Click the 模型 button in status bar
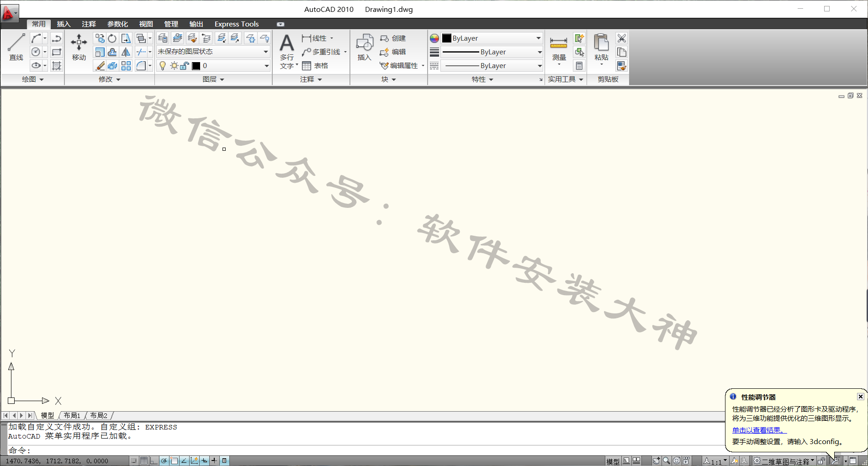The height and width of the screenshot is (466, 868). (613, 461)
